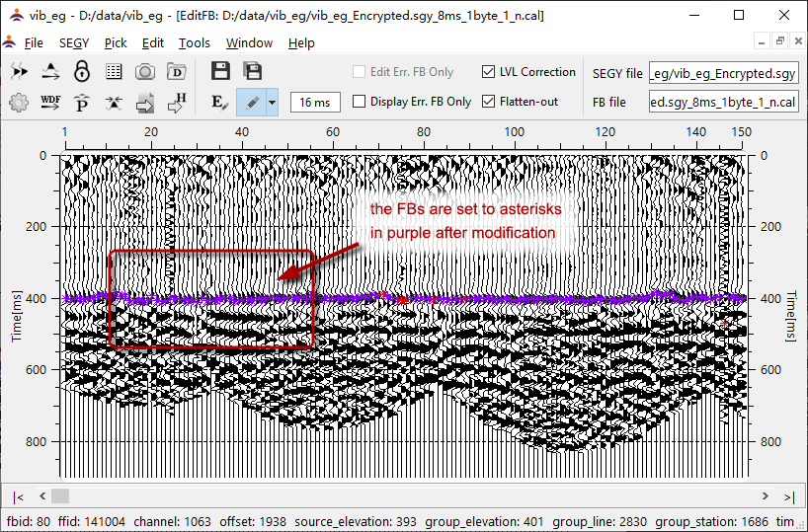Click the horizontal scrollbar thumb
Screen dimensions: 808x532
pyautogui.click(x=60, y=495)
